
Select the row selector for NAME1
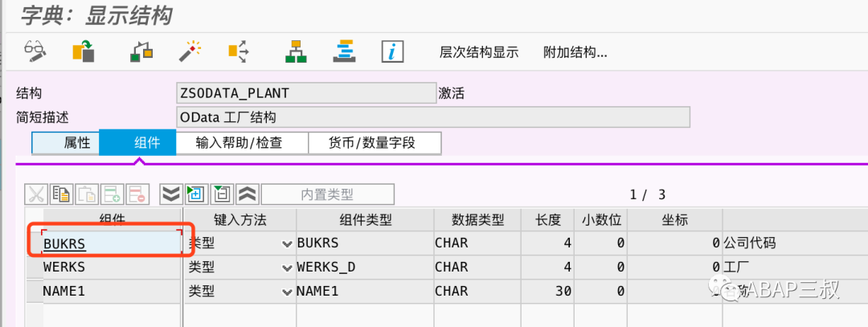click(35, 291)
